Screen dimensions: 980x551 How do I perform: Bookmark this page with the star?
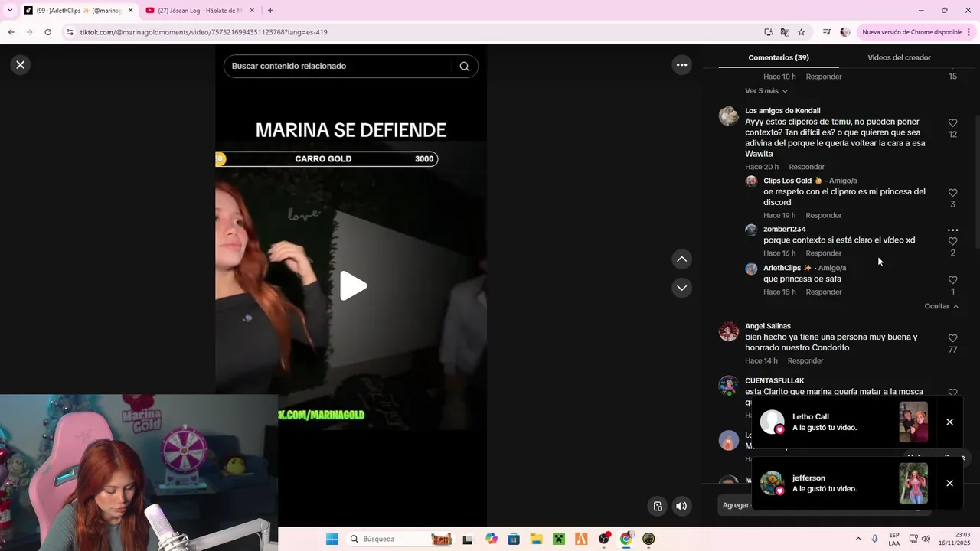(802, 32)
